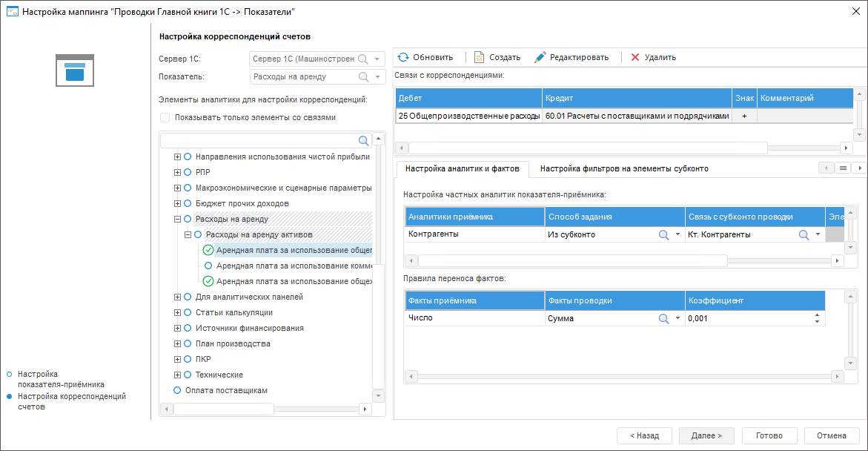Select radio circle of Оплата поставщикам item
The height and width of the screenshot is (451, 868).
click(x=177, y=390)
